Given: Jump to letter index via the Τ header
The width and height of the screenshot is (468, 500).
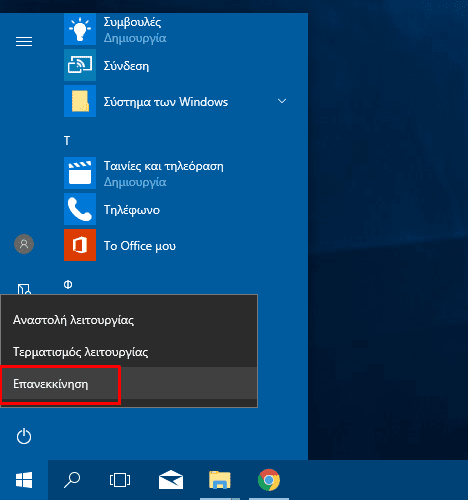Looking at the screenshot, I should [67, 141].
